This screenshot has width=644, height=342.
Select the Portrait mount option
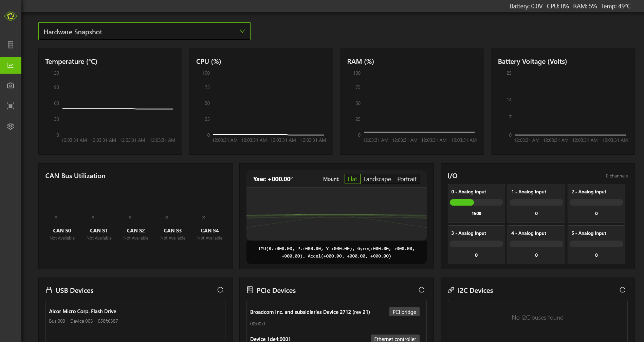[x=407, y=179]
